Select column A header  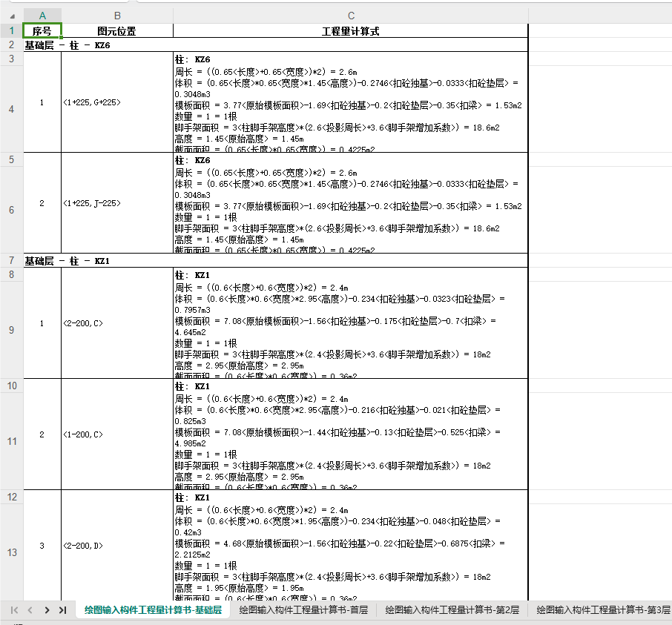[42, 16]
